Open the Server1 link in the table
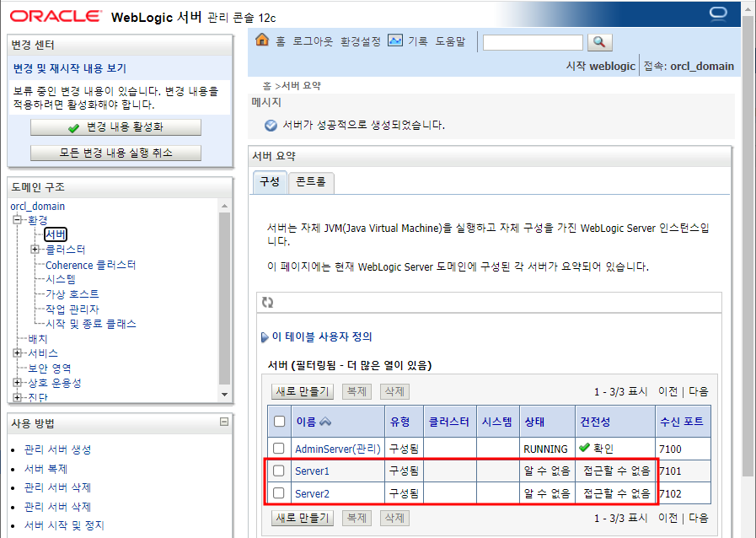This screenshot has height=538, width=756. point(312,471)
